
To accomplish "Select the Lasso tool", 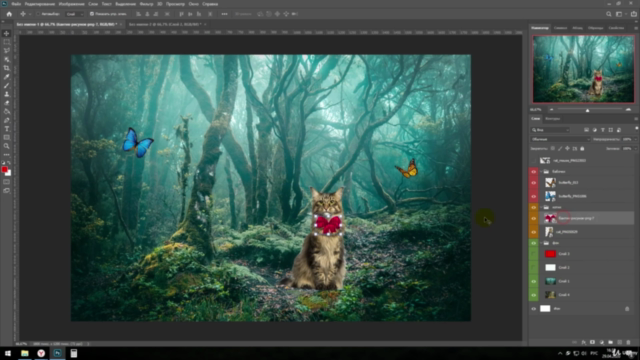I will point(7,51).
